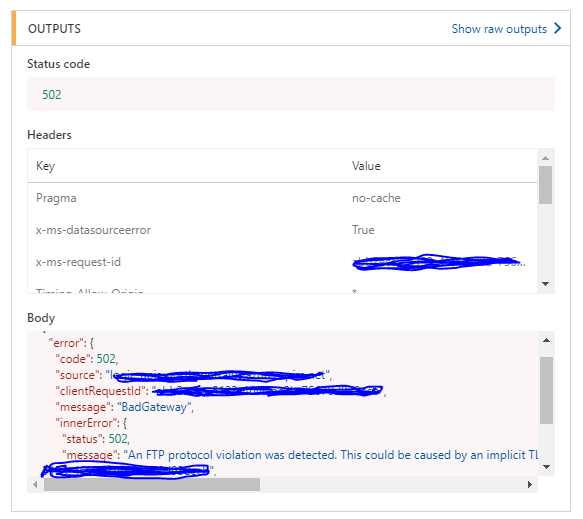This screenshot has height=519, width=583.
Task: Click the headers table scroll down arrow
Action: (x=545, y=284)
